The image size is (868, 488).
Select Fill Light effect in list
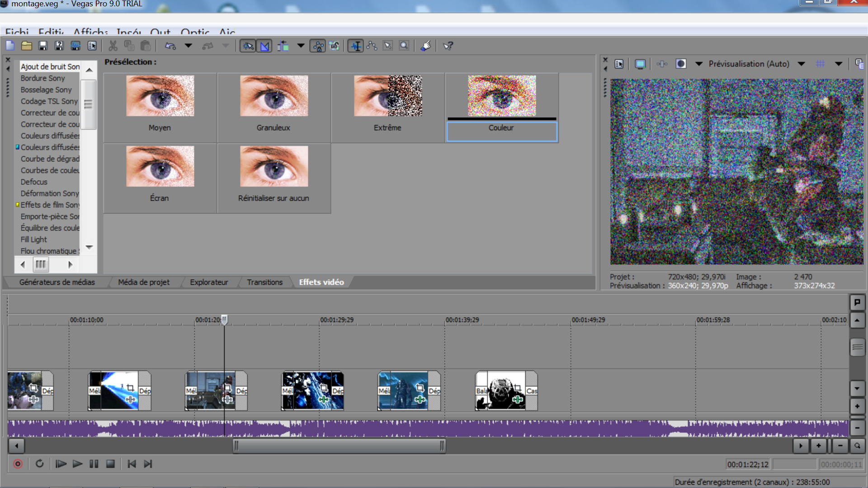tap(34, 239)
